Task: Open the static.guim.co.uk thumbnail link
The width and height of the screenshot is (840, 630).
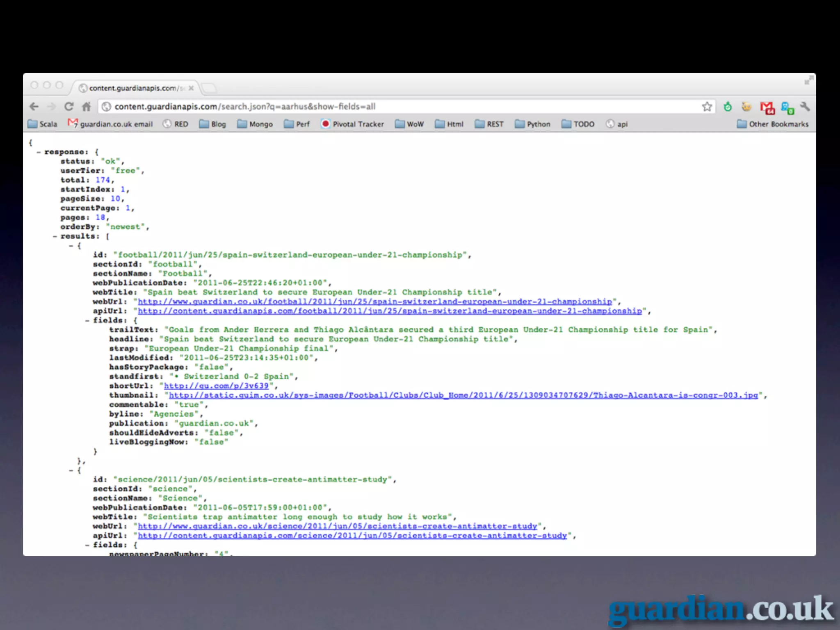Action: [463, 395]
